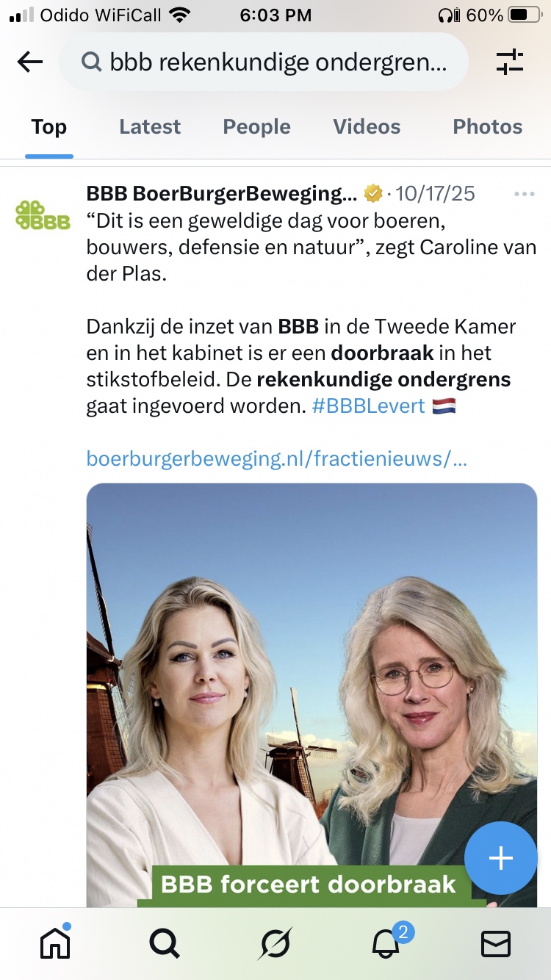Select the Top tab
Screen dimensions: 551x980
point(49,127)
